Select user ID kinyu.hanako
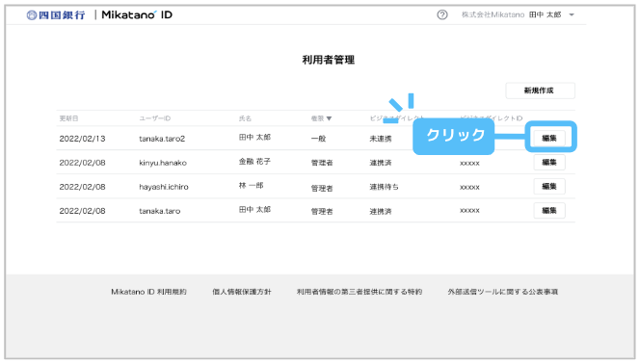 (x=163, y=163)
